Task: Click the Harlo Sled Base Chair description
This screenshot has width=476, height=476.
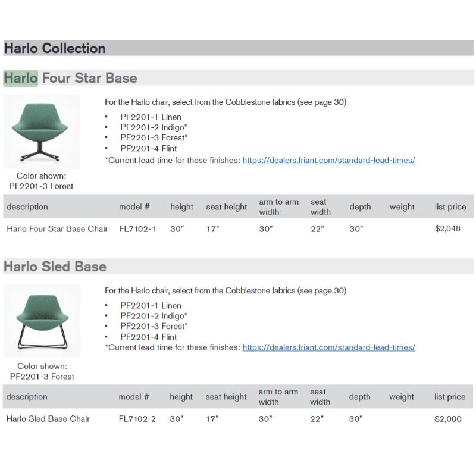Action: (48, 419)
